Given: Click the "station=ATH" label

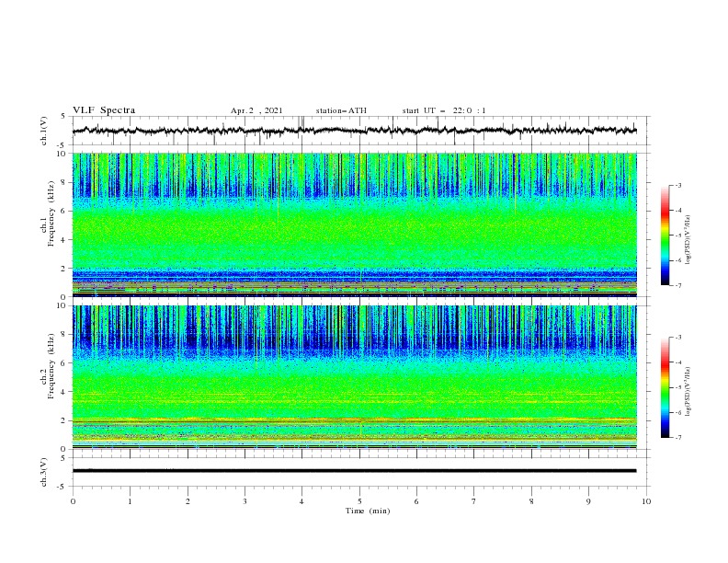Looking at the screenshot, I should point(341,110).
